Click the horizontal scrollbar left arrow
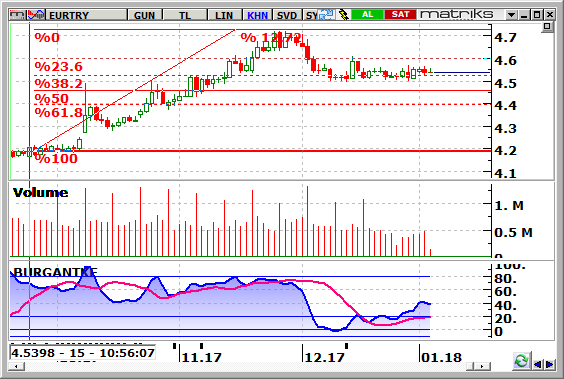564x379 pixels. coord(17,366)
